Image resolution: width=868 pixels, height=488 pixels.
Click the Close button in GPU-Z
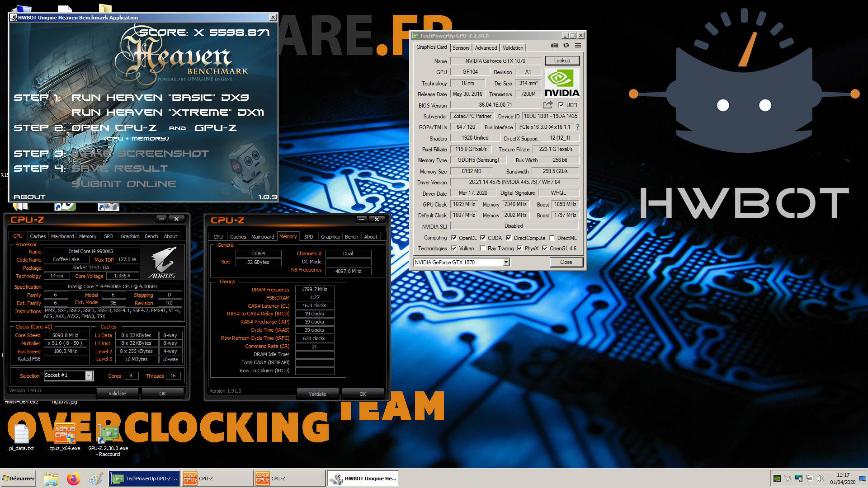pyautogui.click(x=566, y=262)
